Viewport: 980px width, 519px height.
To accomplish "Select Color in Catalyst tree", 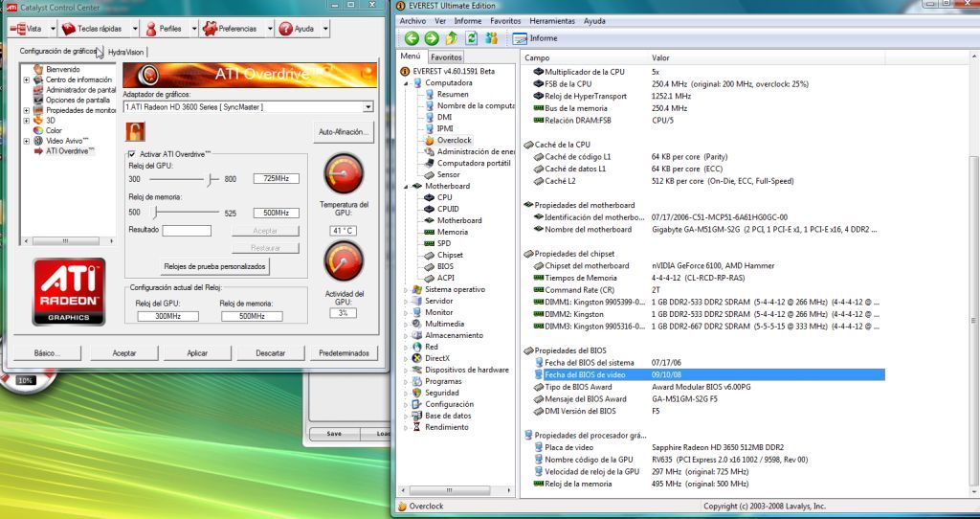I will (x=54, y=130).
